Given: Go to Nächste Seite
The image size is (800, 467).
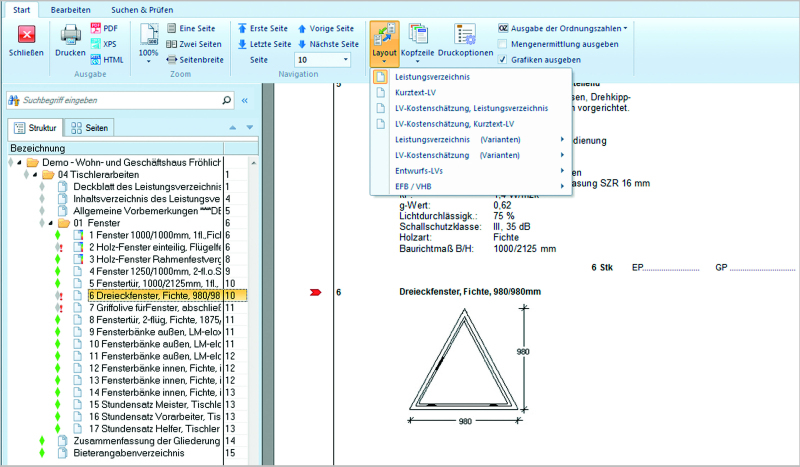Looking at the screenshot, I should point(328,44).
